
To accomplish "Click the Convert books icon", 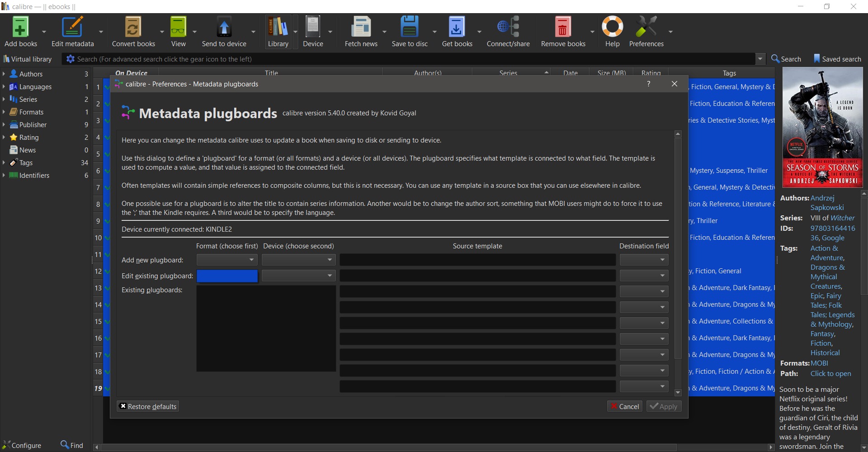I will [133, 27].
